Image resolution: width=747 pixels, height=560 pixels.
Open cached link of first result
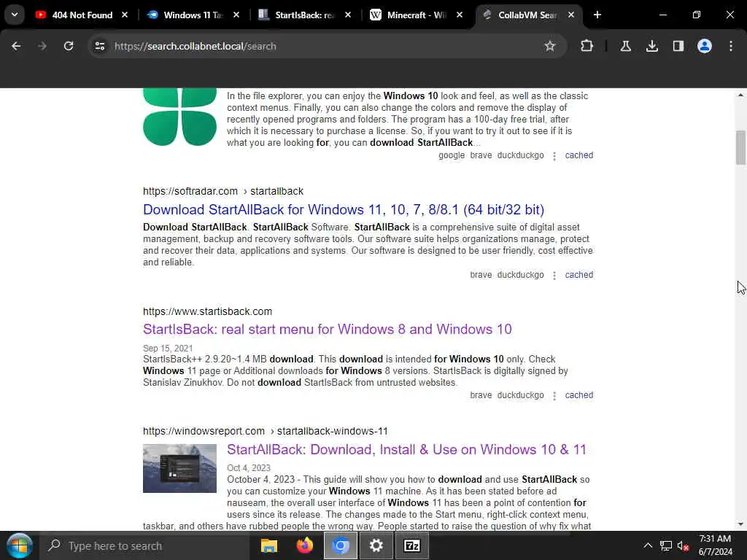[x=578, y=155]
